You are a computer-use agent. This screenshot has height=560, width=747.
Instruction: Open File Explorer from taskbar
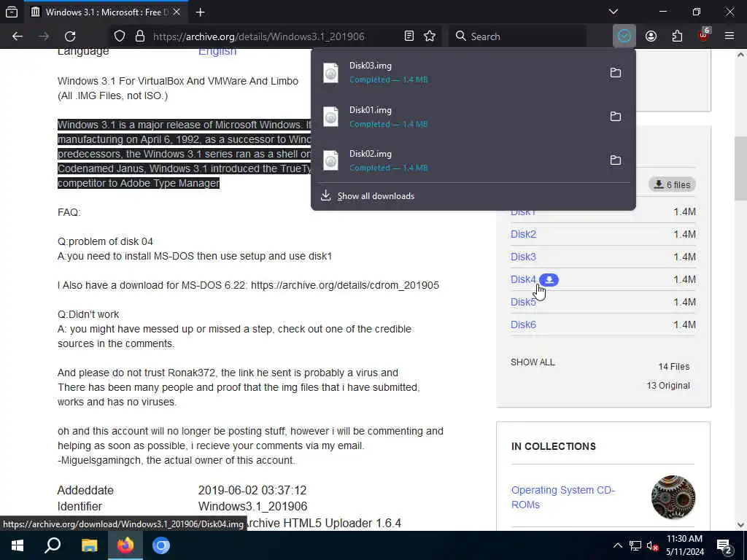pyautogui.click(x=89, y=545)
